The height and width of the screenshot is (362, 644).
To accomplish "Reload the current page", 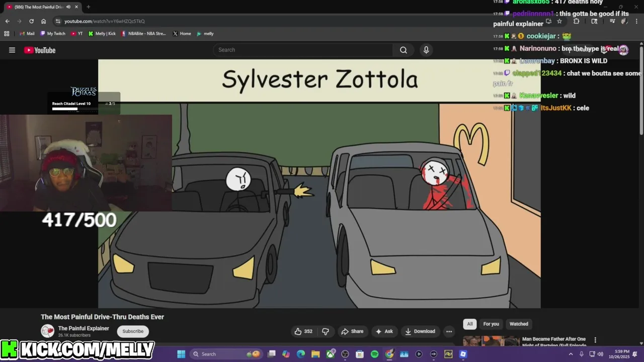I will (31, 21).
